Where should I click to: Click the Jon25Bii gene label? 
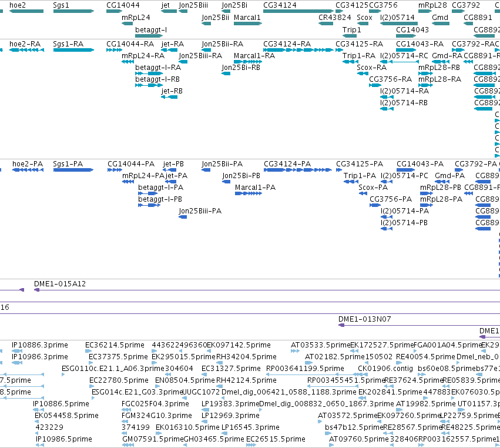pyautogui.click(x=215, y=17)
